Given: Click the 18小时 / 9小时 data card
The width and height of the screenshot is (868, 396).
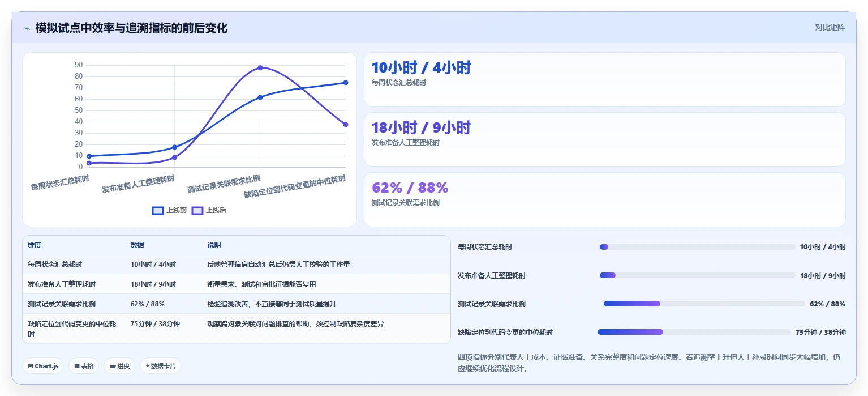Looking at the screenshot, I should 605,139.
